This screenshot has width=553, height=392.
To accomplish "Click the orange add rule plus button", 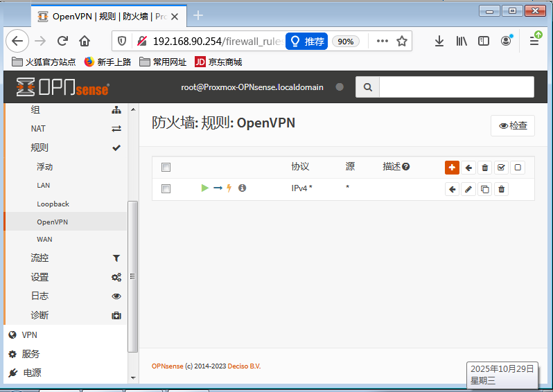I will click(x=452, y=168).
